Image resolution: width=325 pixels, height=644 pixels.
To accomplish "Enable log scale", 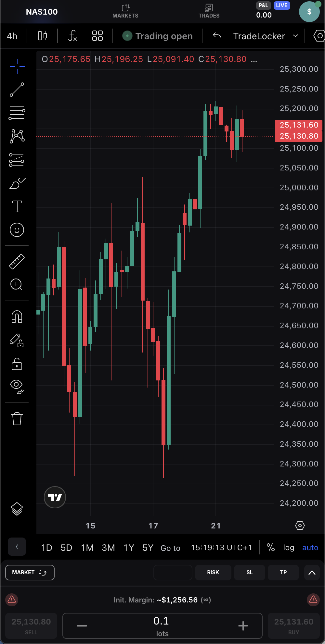I will [x=289, y=548].
